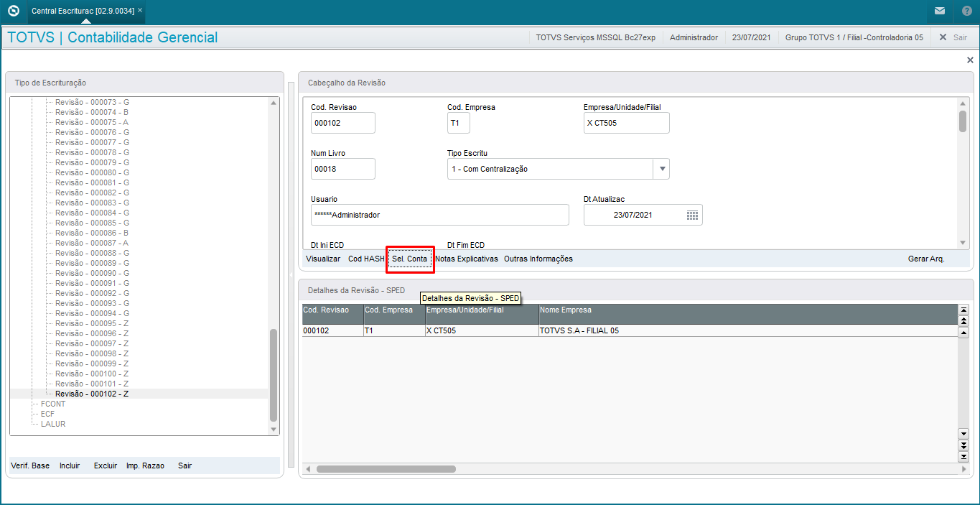Click Empresa/Unidade/Filial column header
Viewport: 980px width, 505px height.
click(482, 314)
